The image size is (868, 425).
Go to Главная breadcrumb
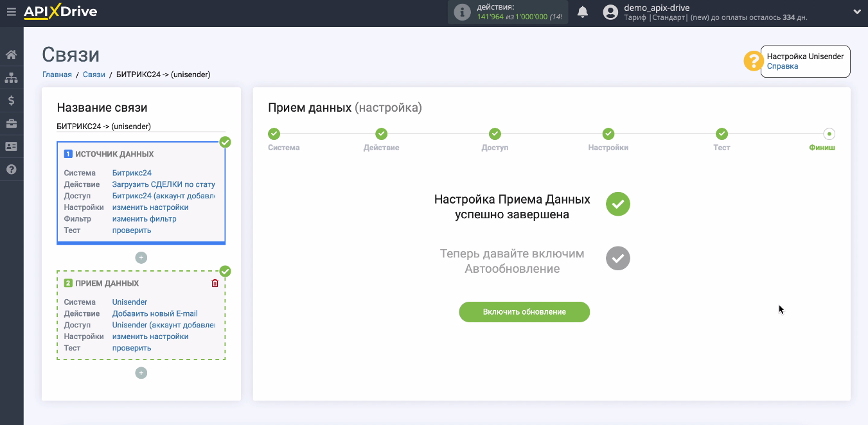pos(57,74)
